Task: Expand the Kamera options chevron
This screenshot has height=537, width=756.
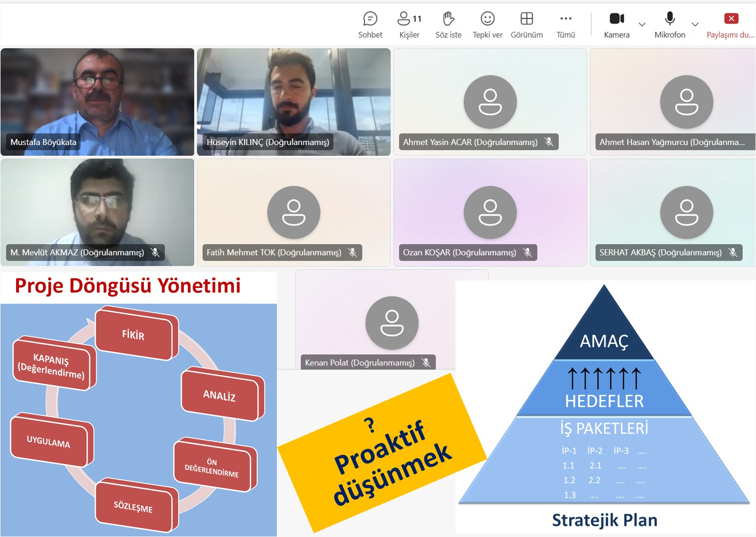Action: 642,24
